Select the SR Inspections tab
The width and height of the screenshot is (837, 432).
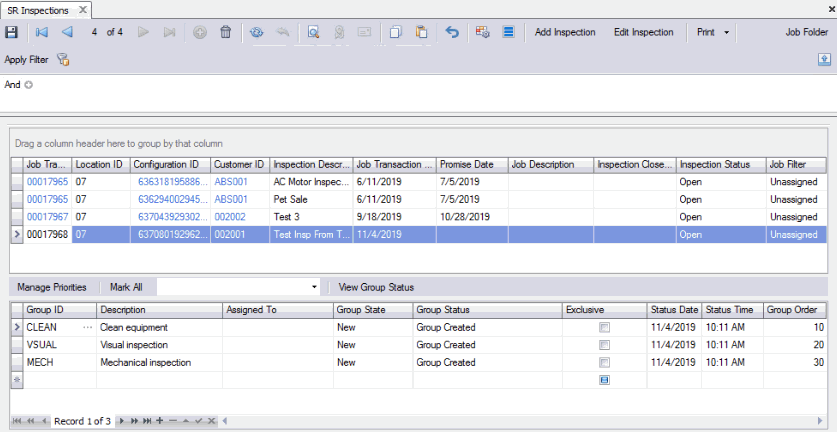(36, 9)
